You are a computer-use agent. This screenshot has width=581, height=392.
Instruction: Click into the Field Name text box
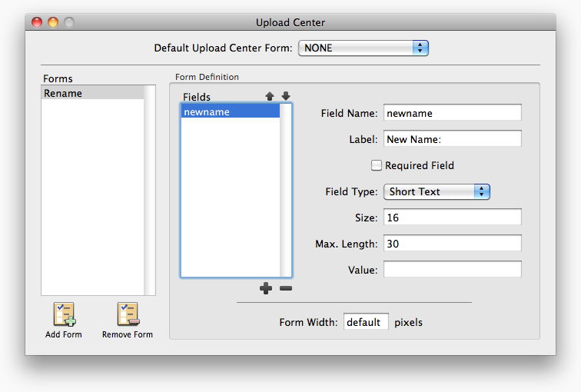(x=452, y=113)
